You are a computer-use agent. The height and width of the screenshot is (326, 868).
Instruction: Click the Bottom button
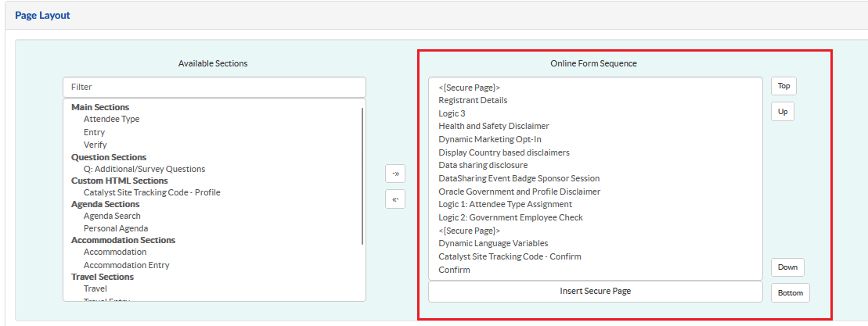point(790,293)
